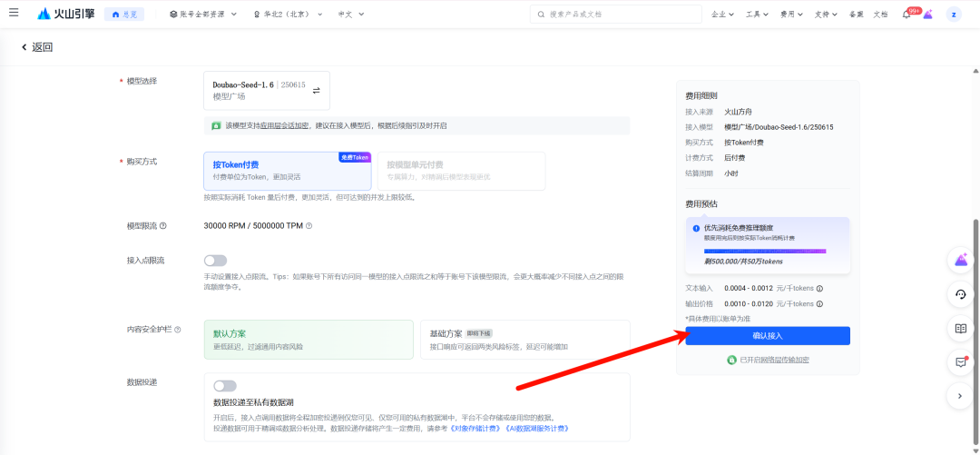Turn on the 数据投递至私有数据湖 switch
The width and height of the screenshot is (980, 455).
point(225,386)
